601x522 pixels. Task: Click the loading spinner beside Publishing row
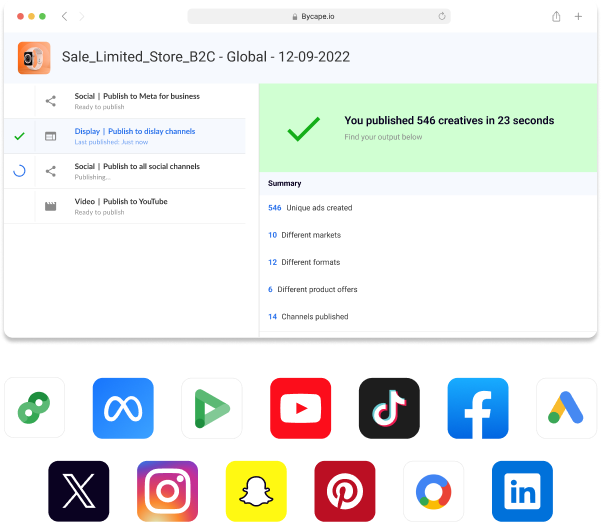tap(19, 171)
